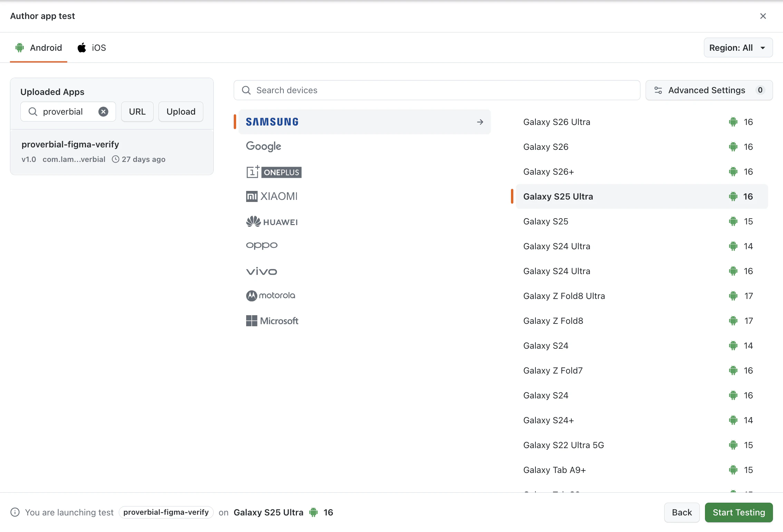Click version 15 on Galaxy S22 Ultra 5G
The image size is (783, 532).
click(748, 445)
